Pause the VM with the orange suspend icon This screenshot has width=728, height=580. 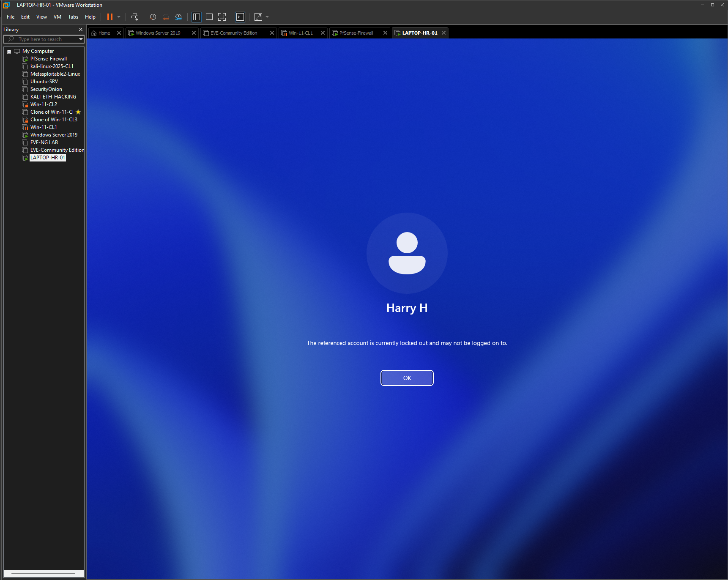pos(110,17)
